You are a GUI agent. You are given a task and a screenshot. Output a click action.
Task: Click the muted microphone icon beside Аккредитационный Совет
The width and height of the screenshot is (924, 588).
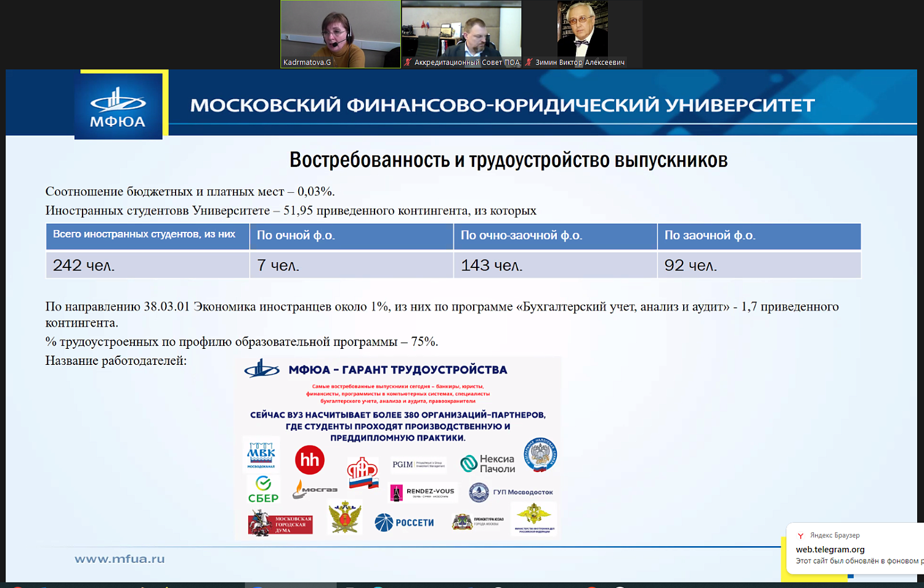click(407, 62)
